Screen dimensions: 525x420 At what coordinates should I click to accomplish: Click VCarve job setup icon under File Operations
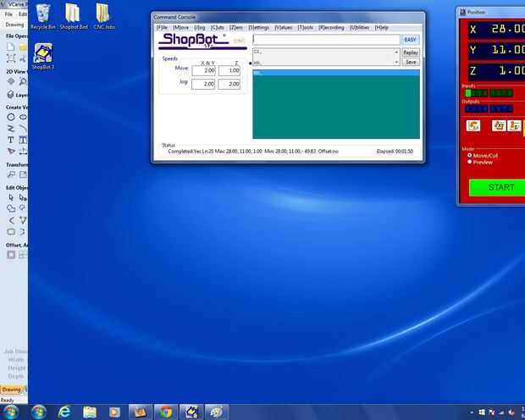coord(11,59)
